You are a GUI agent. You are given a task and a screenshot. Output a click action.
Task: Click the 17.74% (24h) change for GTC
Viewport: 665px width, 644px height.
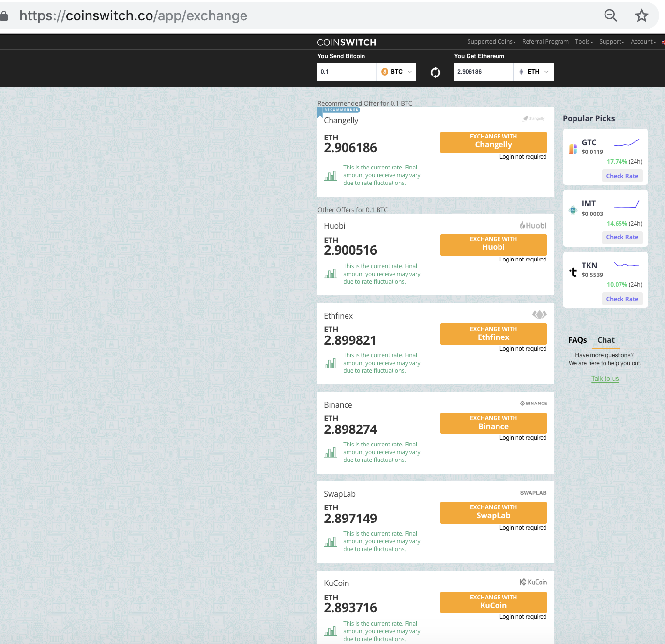(x=625, y=162)
